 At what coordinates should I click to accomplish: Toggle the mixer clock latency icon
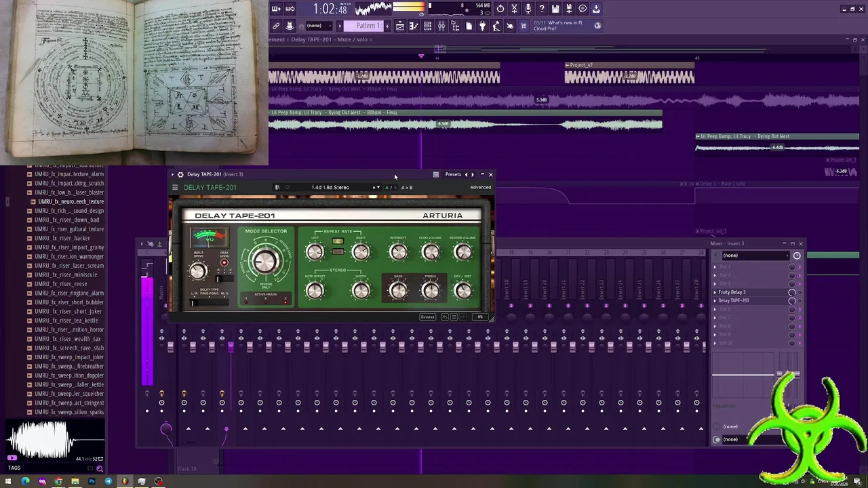point(797,256)
